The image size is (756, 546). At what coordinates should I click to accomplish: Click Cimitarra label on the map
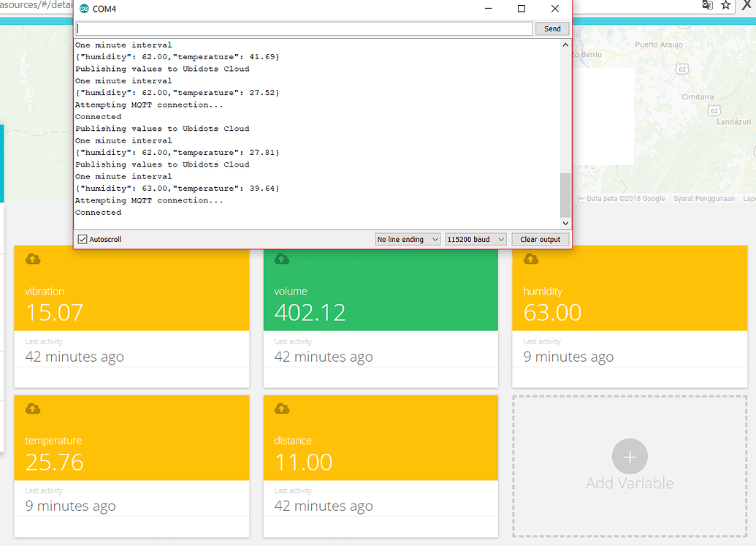coord(698,97)
